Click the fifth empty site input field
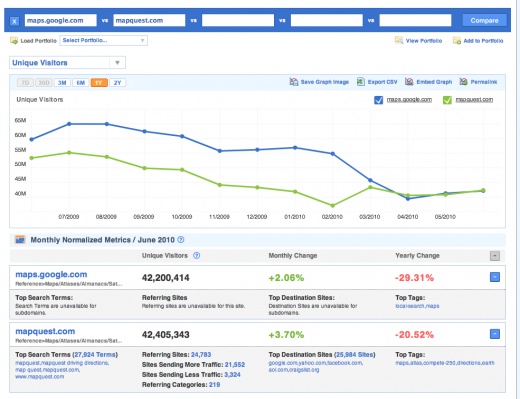This screenshot has height=399, width=520. point(415,21)
